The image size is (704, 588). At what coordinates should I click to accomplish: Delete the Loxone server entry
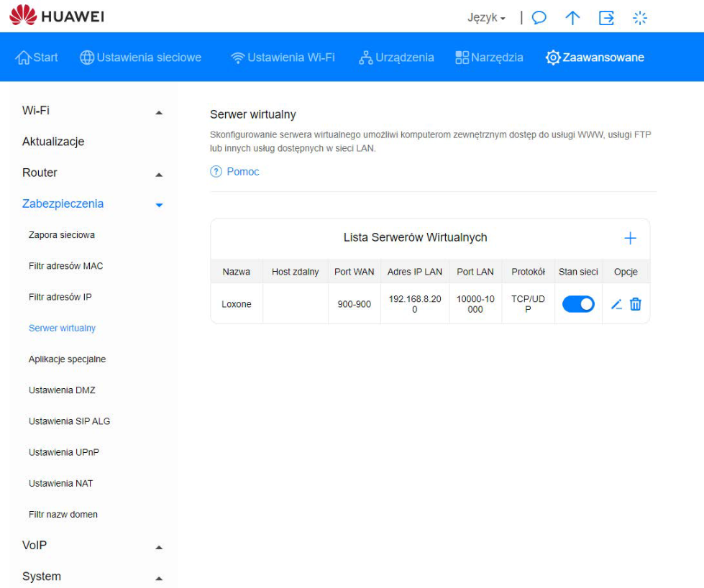click(x=636, y=304)
